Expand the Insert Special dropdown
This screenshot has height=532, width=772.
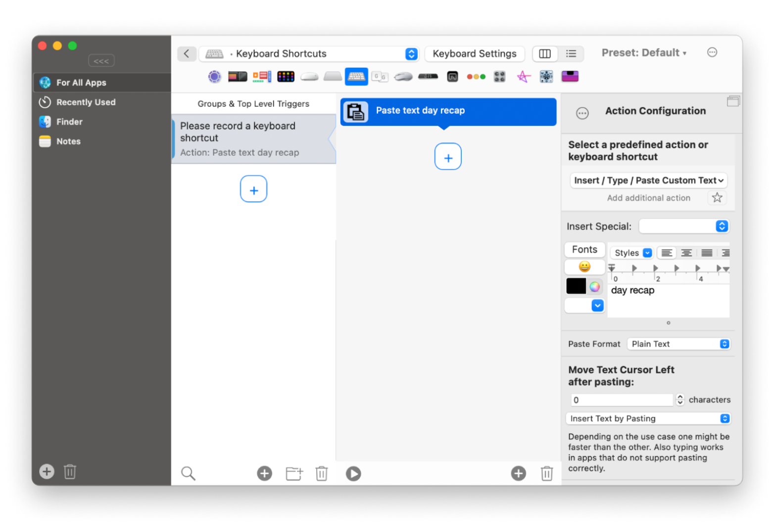click(x=684, y=226)
